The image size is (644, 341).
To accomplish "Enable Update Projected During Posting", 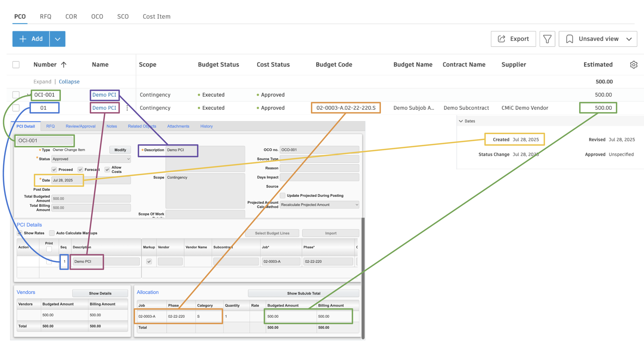I will coord(283,195).
